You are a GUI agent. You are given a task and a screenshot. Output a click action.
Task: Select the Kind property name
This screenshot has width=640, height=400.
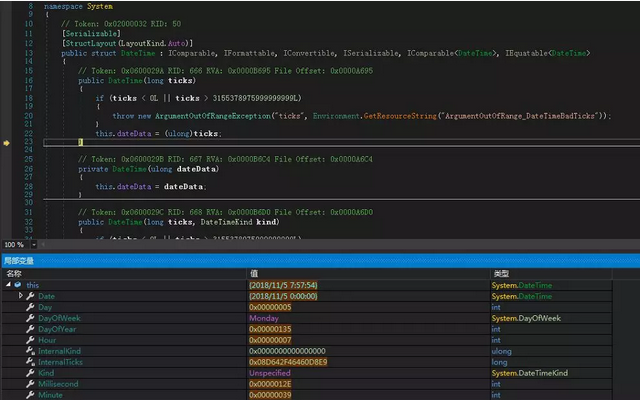(46, 373)
